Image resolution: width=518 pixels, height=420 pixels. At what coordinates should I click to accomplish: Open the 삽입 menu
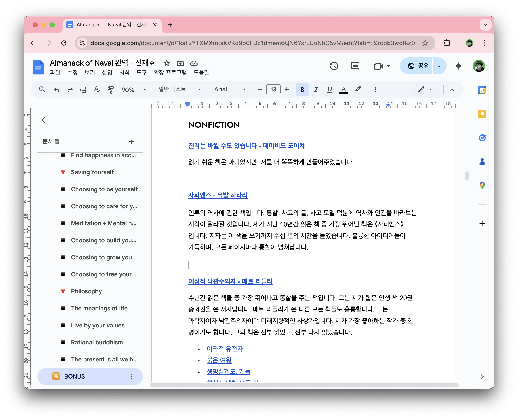coord(107,72)
